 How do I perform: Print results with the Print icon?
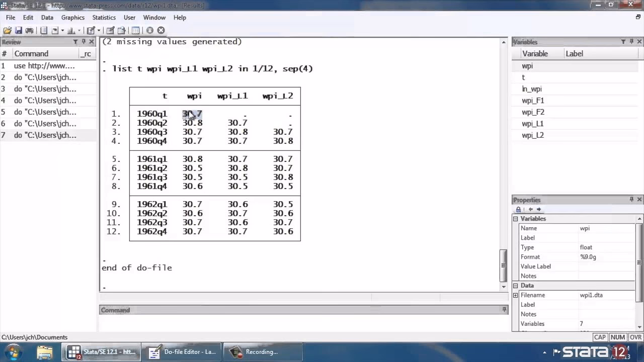[29, 30]
